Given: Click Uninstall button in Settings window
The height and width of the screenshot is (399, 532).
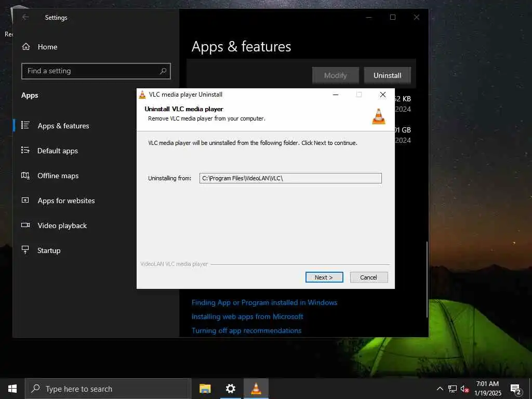Looking at the screenshot, I should pyautogui.click(x=388, y=75).
